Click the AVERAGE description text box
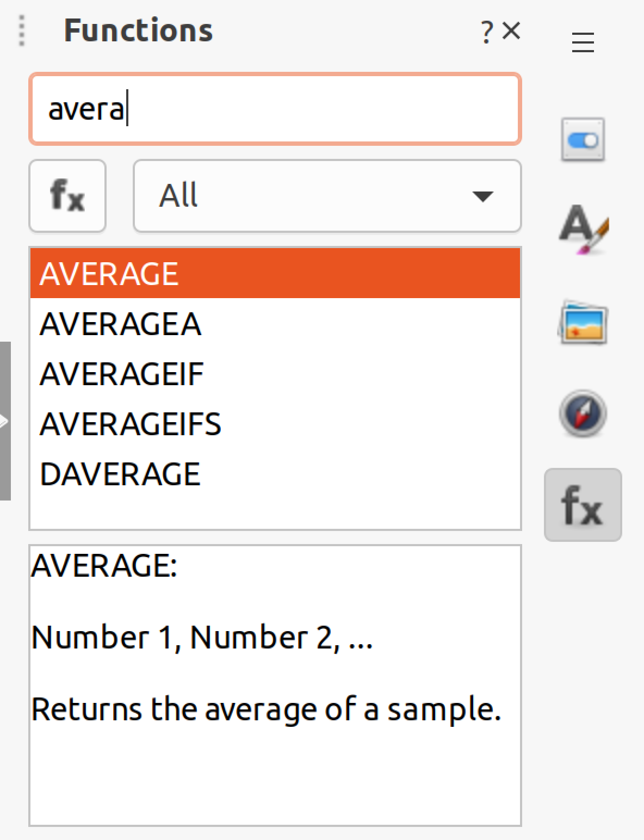Image resolution: width=644 pixels, height=840 pixels. 275,685
